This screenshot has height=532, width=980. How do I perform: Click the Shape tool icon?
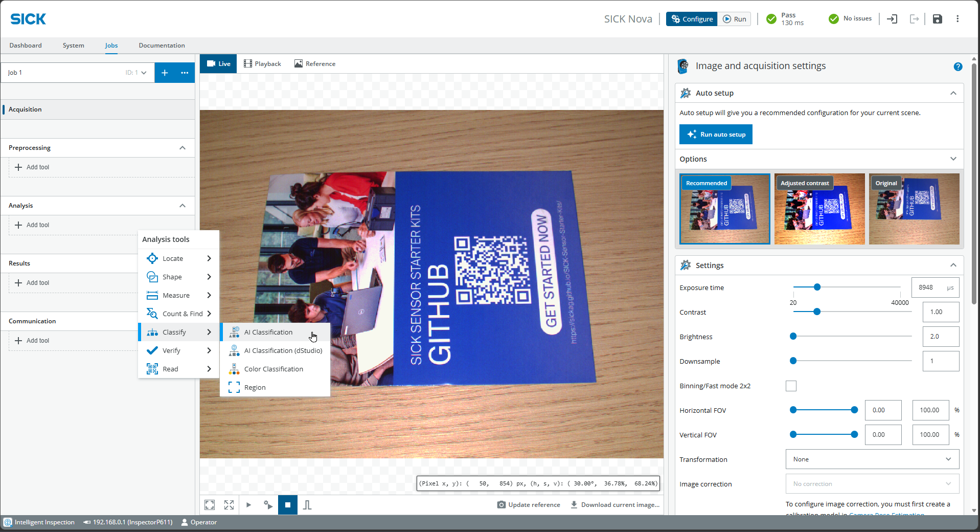click(x=152, y=277)
